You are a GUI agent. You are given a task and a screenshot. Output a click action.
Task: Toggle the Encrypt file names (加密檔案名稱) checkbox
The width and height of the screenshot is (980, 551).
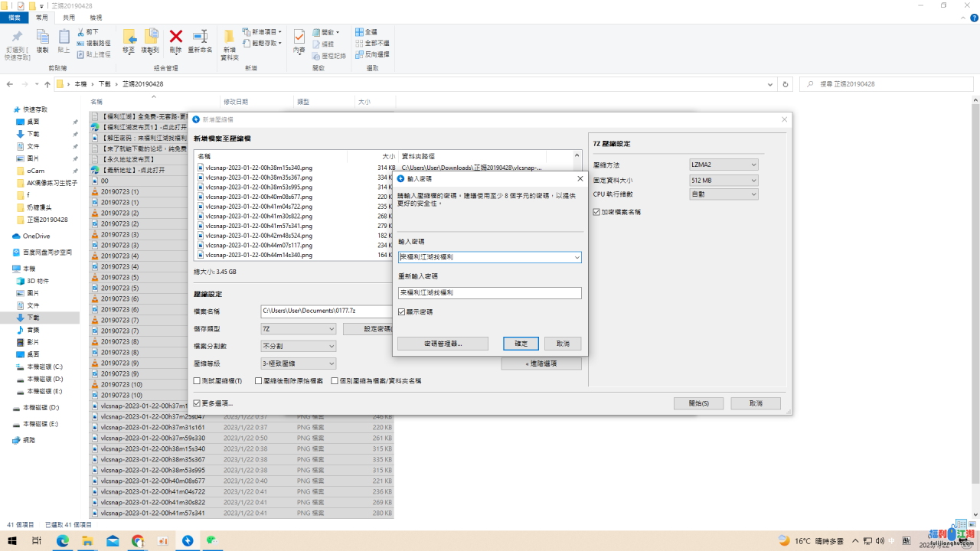(x=597, y=212)
